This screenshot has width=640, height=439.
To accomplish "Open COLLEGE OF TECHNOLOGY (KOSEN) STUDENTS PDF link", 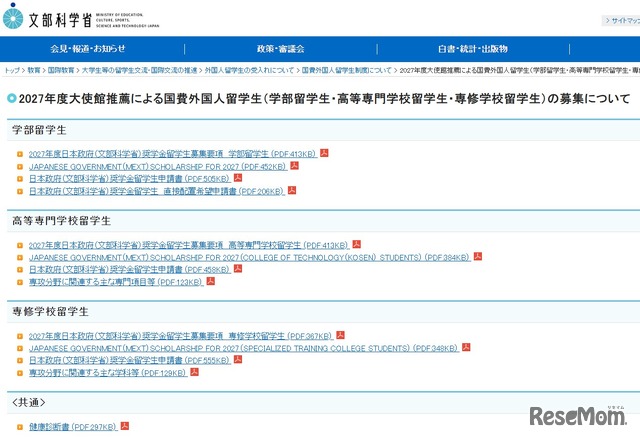I will 249,257.
